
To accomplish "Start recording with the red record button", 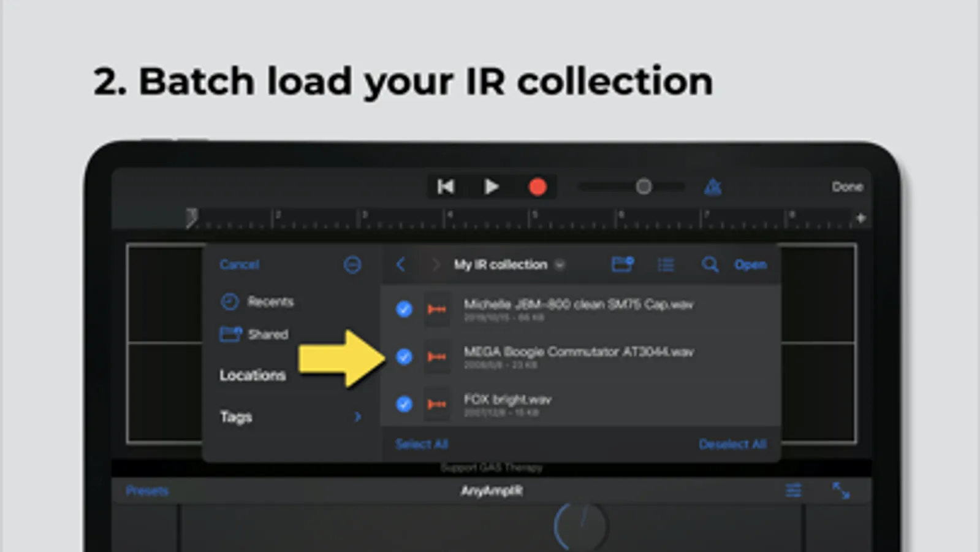I will coord(537,187).
